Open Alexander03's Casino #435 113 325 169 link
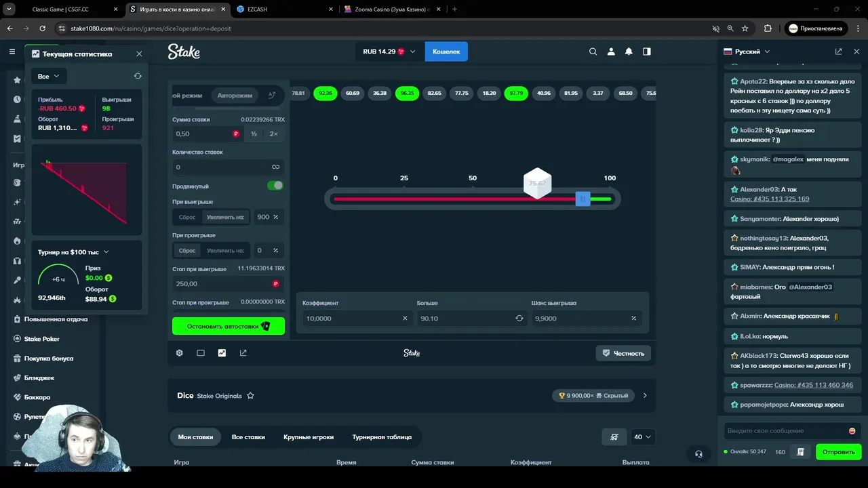Screen dimensions: 868x488 pos(770,199)
